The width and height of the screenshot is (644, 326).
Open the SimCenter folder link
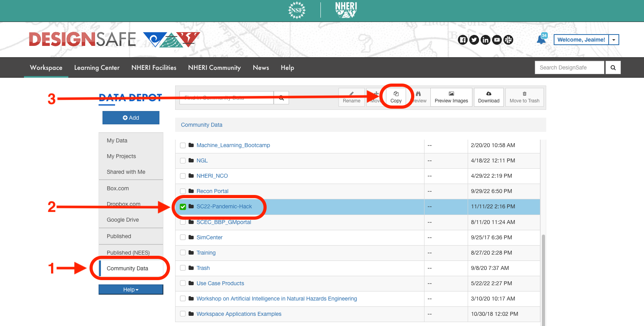(x=209, y=237)
